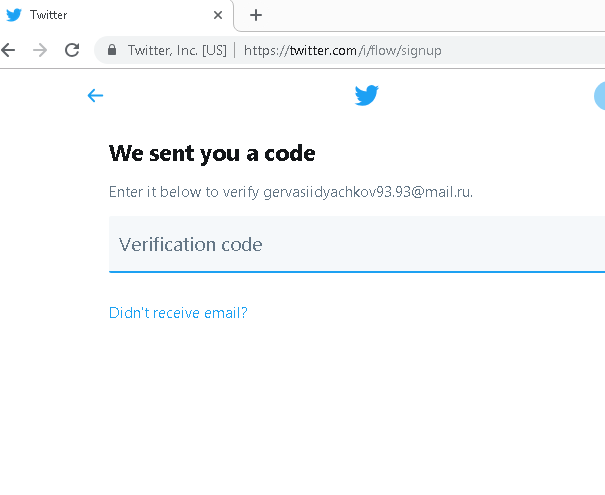The image size is (605, 495).
Task: Click the gervasiidyachkov93.93@mail.ru email address text
Action: (366, 192)
